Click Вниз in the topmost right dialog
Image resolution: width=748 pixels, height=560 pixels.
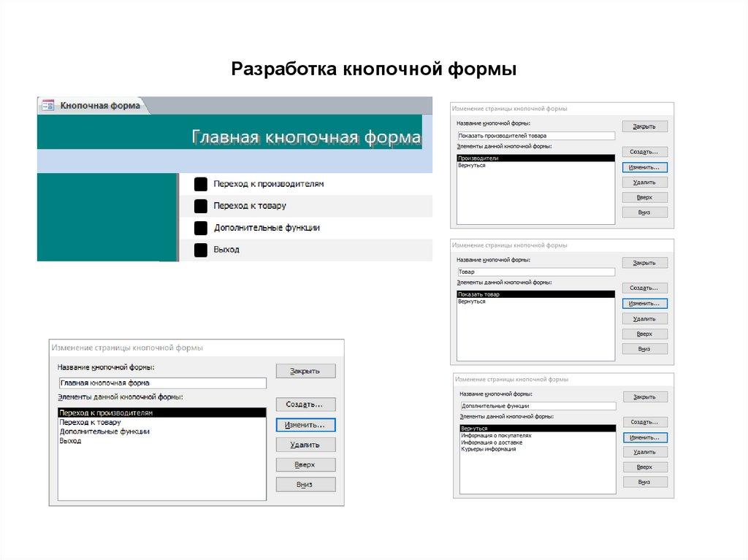(x=644, y=212)
